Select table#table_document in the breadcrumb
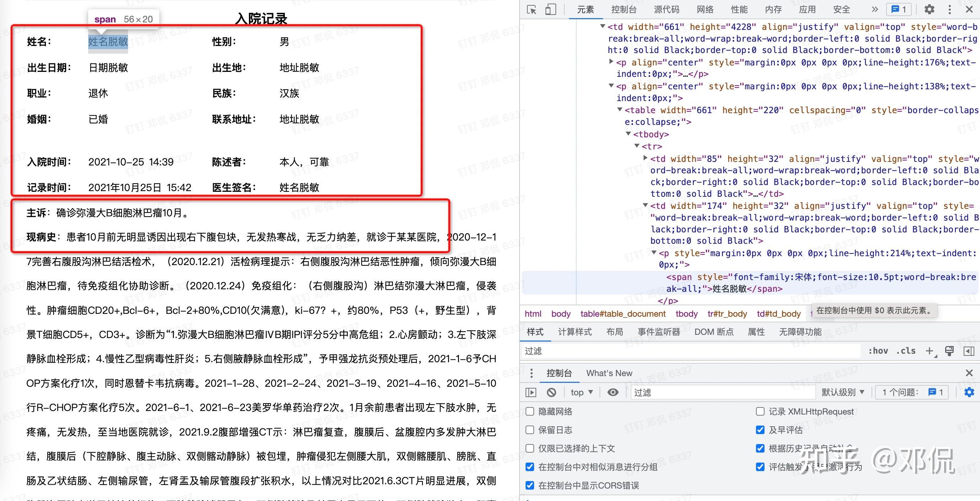The width and height of the screenshot is (980, 501). pos(623,314)
